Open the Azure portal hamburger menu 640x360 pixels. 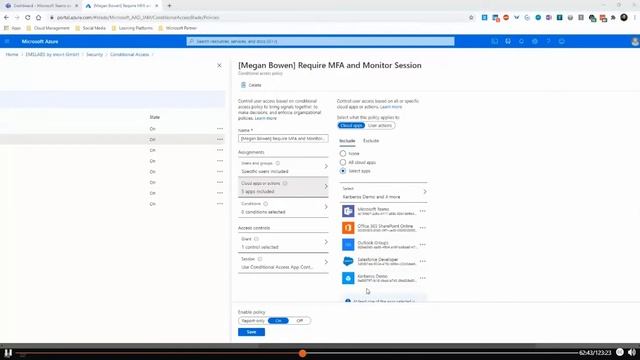pyautogui.click(x=7, y=41)
